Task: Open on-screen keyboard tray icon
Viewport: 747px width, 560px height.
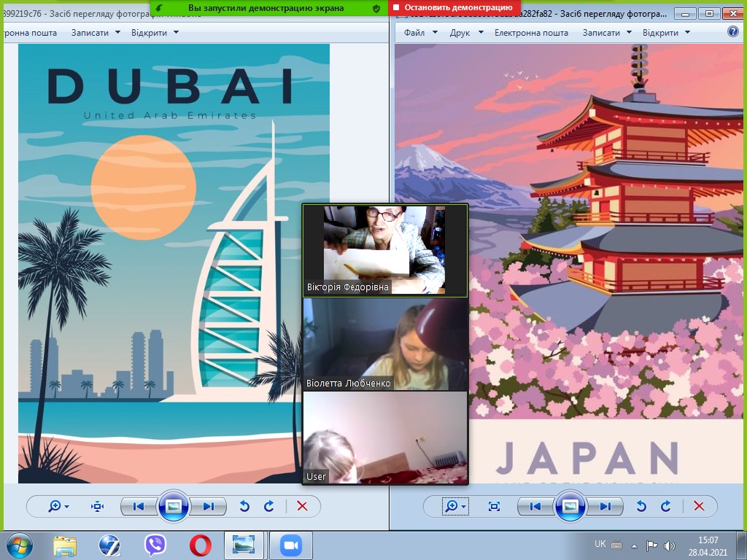Action: [x=616, y=545]
